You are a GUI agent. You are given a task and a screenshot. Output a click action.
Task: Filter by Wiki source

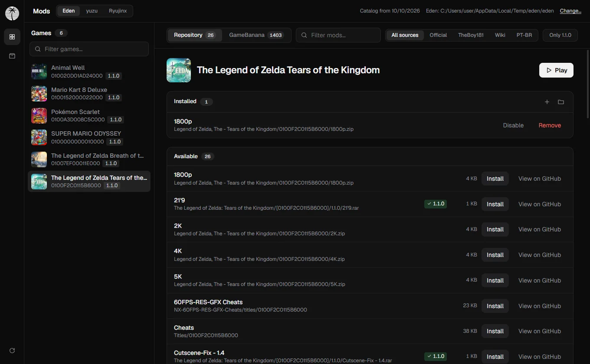point(500,35)
